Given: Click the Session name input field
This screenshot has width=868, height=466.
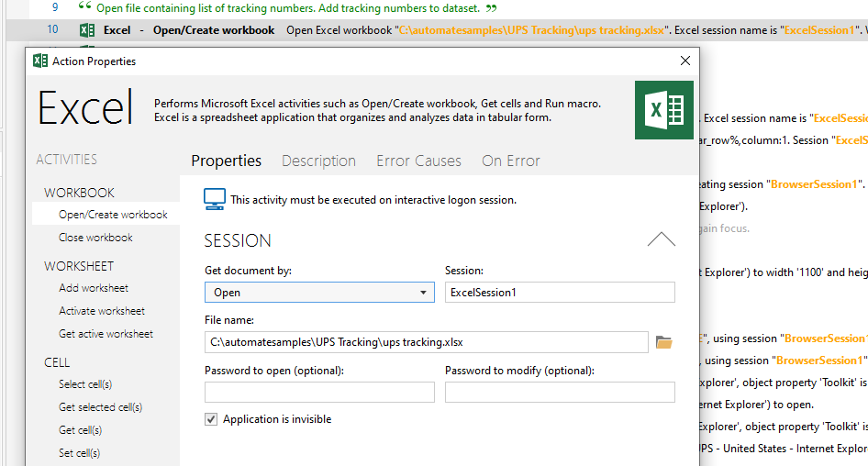Looking at the screenshot, I should click(560, 293).
